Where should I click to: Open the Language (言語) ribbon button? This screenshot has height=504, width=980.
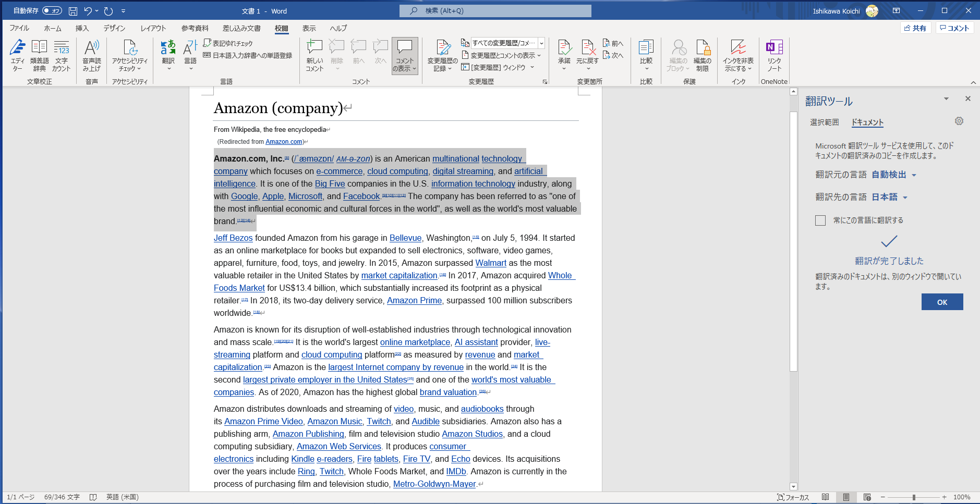click(190, 55)
